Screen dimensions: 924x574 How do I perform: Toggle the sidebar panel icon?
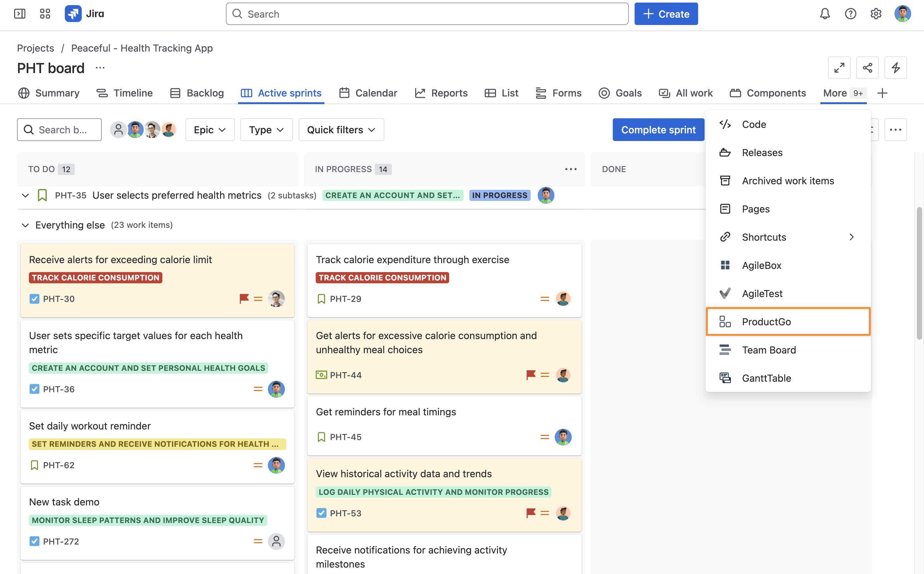point(20,14)
